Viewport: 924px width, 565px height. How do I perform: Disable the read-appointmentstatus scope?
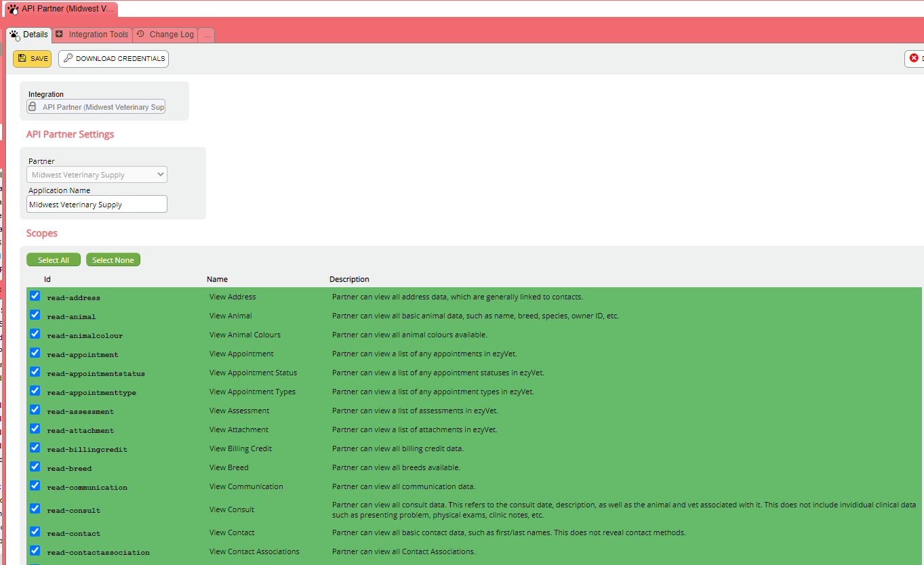pyautogui.click(x=35, y=372)
